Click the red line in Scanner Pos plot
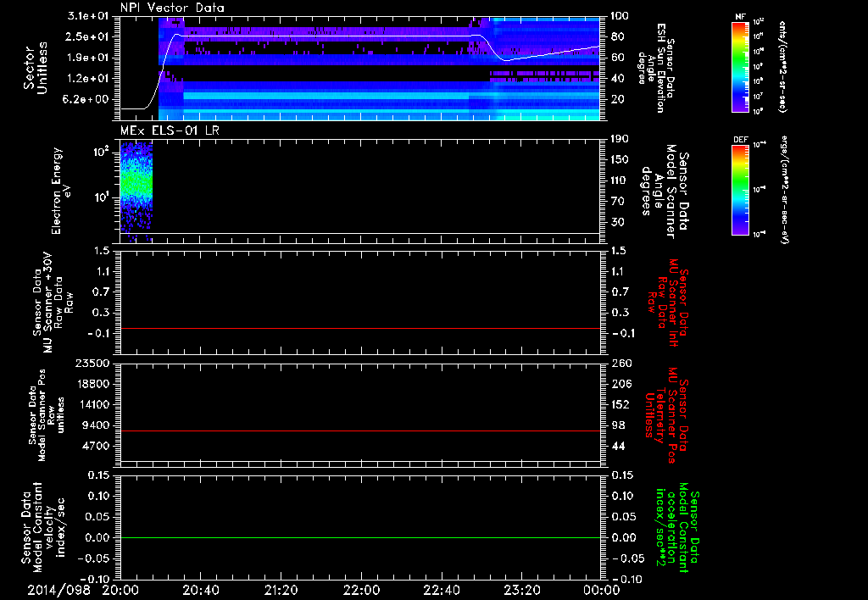The height and width of the screenshot is (600, 868). click(360, 431)
